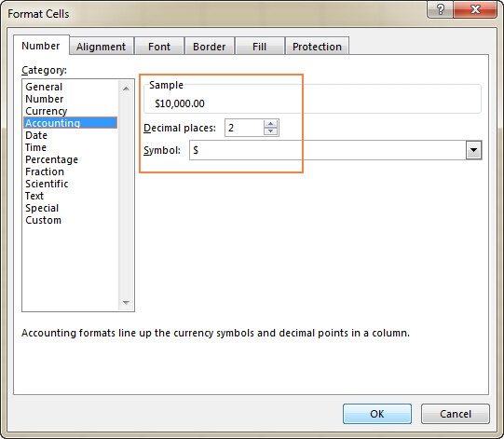Open the Fill tab
This screenshot has width=504, height=439.
click(x=259, y=47)
